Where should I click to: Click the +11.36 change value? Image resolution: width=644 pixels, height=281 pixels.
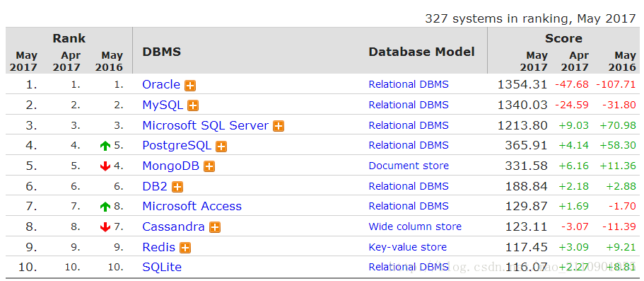click(618, 166)
